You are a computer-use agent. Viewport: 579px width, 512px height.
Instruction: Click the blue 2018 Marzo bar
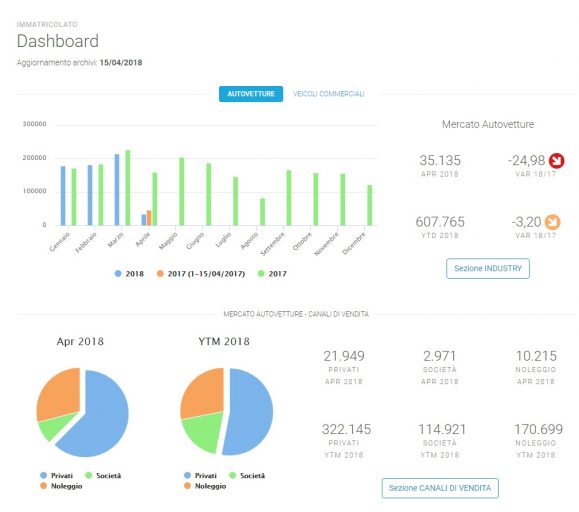[117, 190]
